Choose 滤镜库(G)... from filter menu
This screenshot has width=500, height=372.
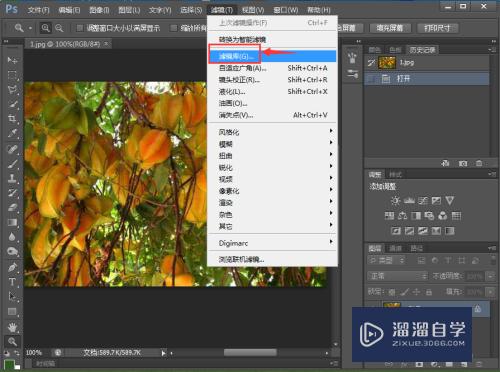point(272,56)
